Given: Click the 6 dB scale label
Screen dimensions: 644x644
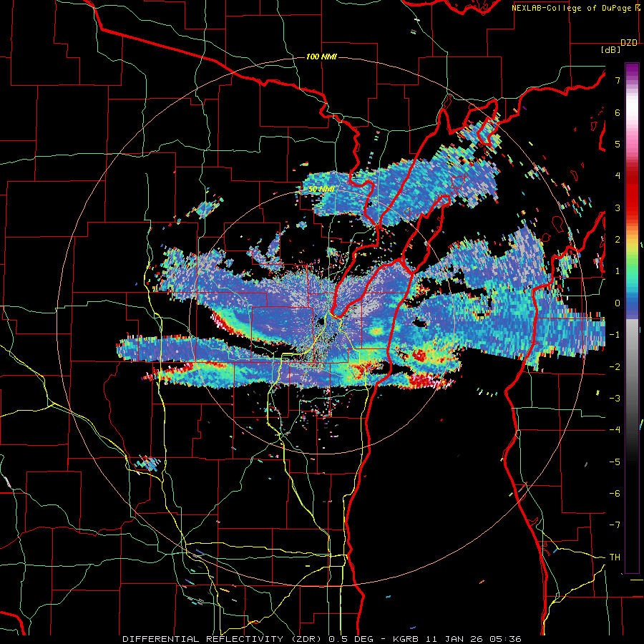Looking at the screenshot, I should tap(618, 112).
